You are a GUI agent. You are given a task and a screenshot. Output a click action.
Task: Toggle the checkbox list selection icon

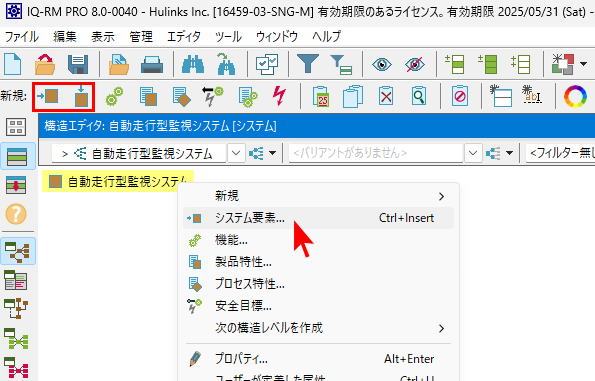[x=267, y=64]
